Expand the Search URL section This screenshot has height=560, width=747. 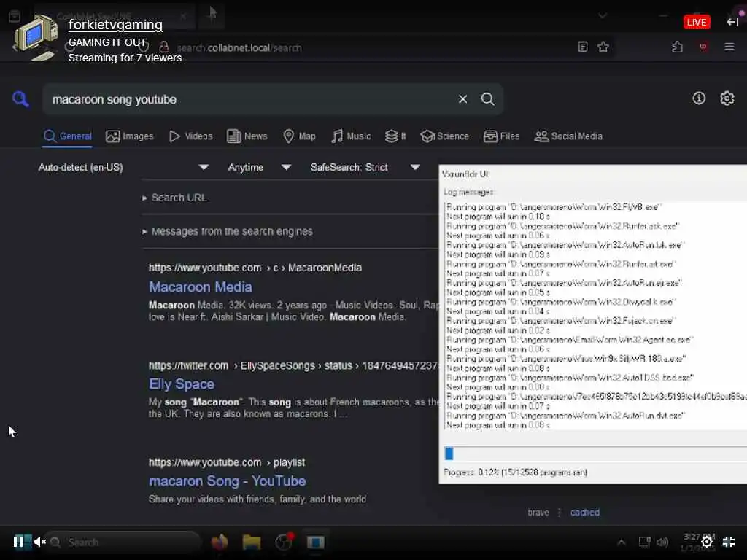point(175,198)
